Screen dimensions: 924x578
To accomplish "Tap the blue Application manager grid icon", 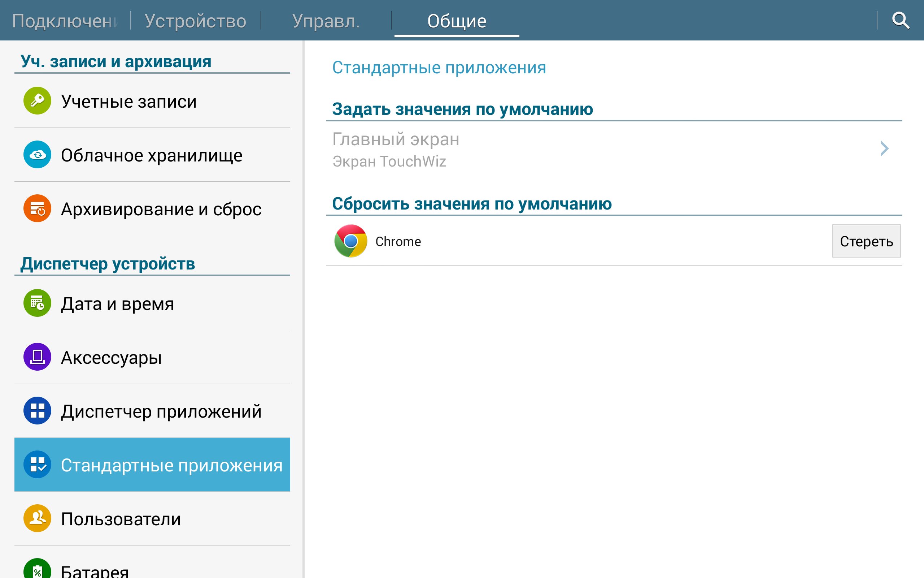I will point(37,411).
